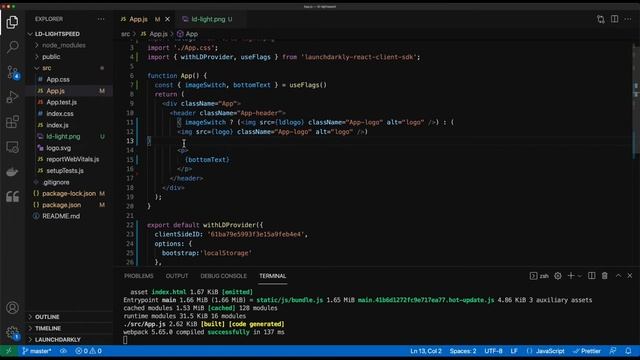Open remote window indicator in status bar
640x360 pixels.
tap(9, 351)
